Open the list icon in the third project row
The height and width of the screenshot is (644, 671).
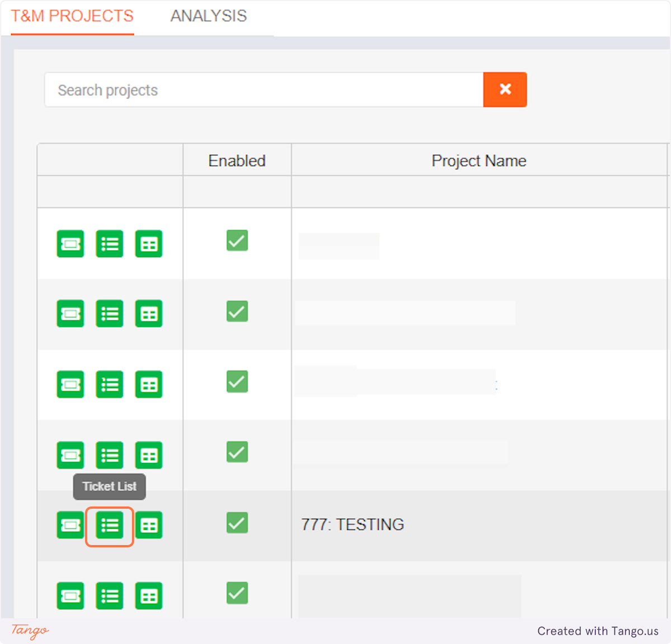[110, 385]
